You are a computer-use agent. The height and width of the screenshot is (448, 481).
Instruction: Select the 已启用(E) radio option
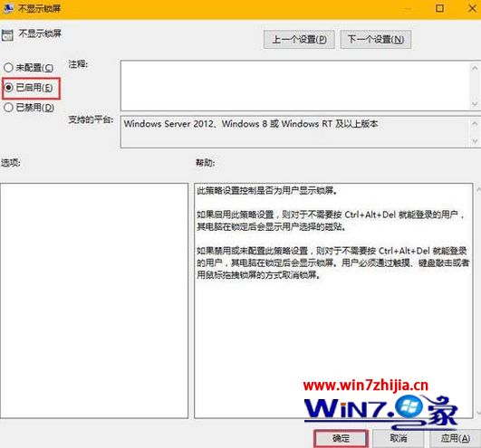[x=8, y=88]
